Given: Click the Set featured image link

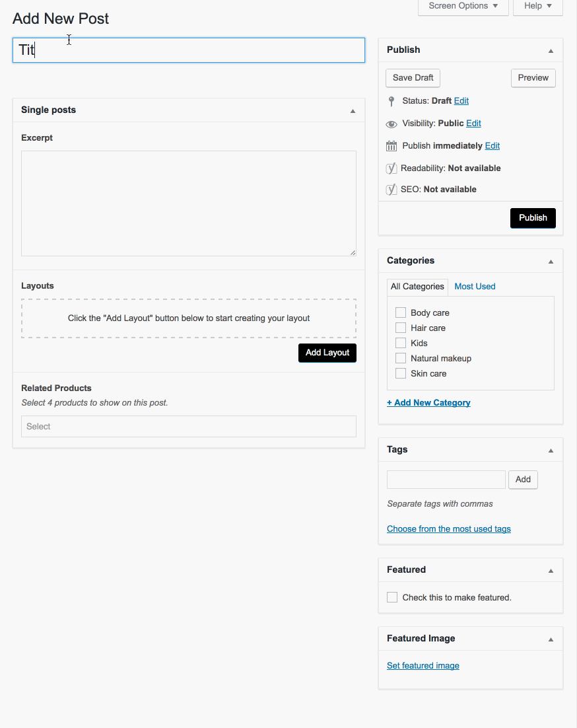Looking at the screenshot, I should pyautogui.click(x=423, y=666).
